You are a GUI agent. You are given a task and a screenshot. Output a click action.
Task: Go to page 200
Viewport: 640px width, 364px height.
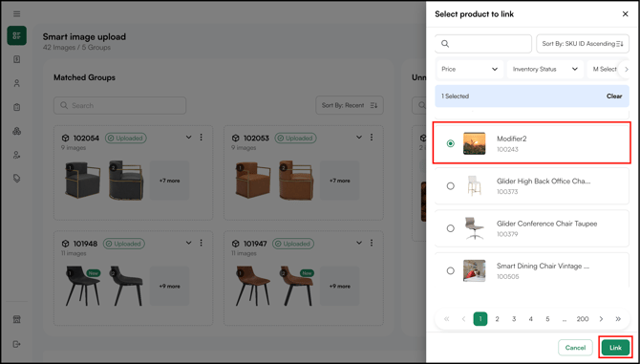tap(583, 319)
